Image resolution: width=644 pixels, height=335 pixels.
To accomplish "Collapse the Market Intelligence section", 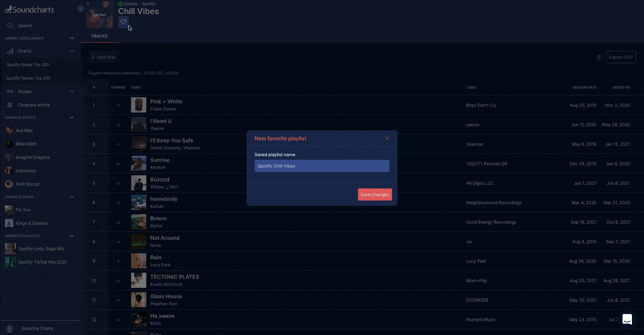I will (72, 39).
